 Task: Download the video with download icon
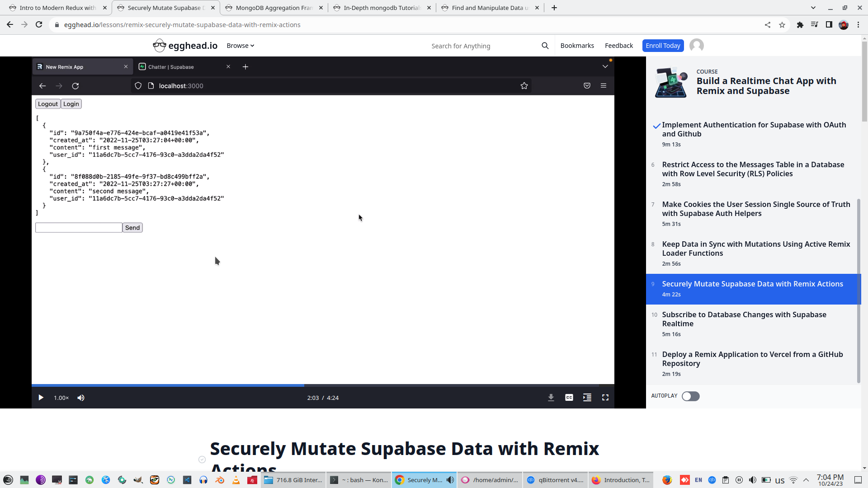coord(551,398)
